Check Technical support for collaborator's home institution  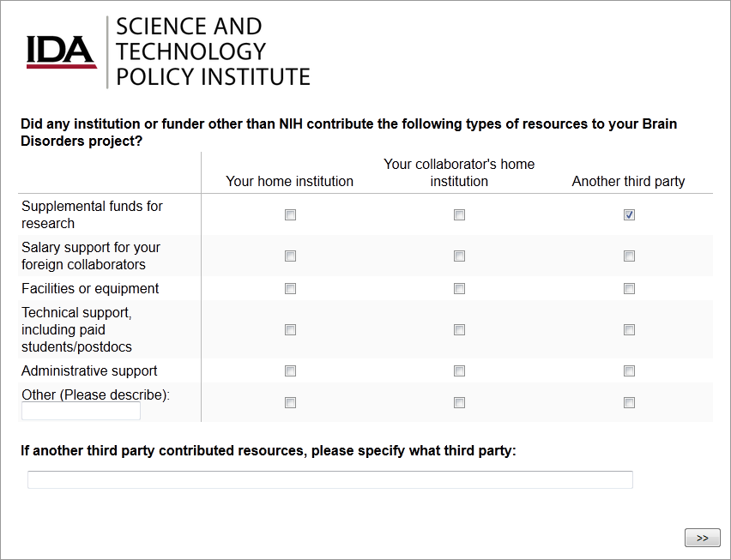[459, 330]
